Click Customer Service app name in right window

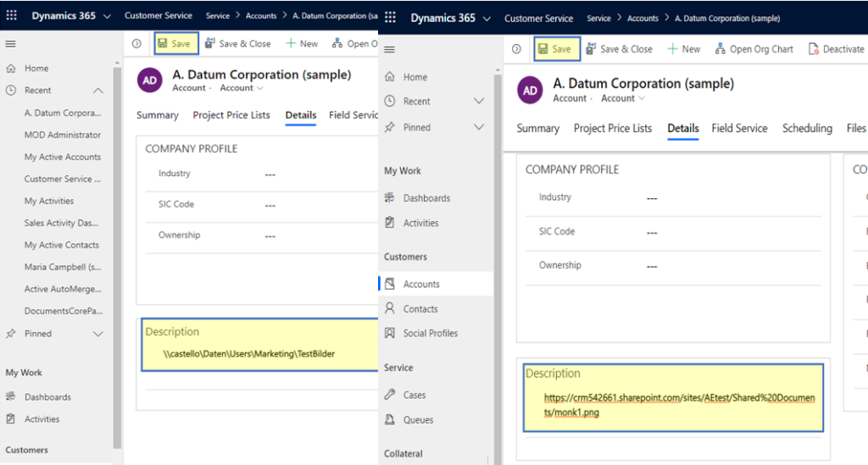point(538,19)
